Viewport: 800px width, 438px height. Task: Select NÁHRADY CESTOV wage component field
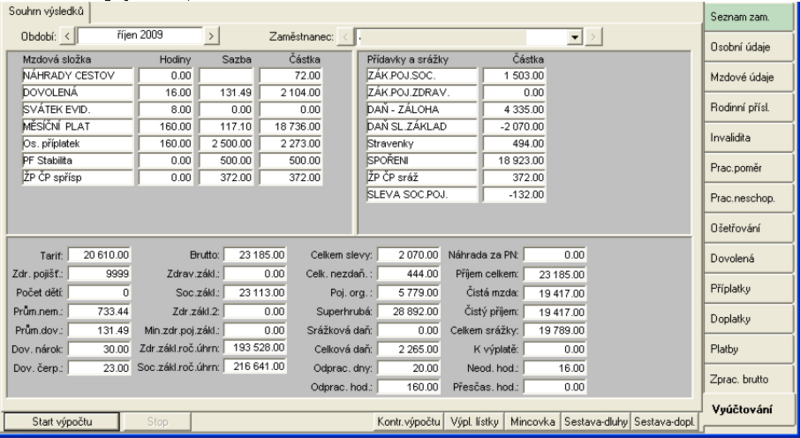[x=78, y=76]
